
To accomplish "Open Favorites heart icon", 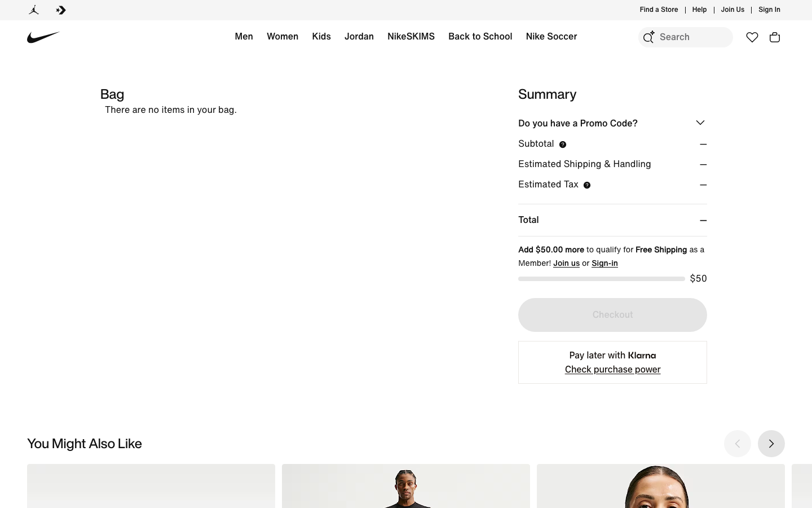I will point(752,37).
